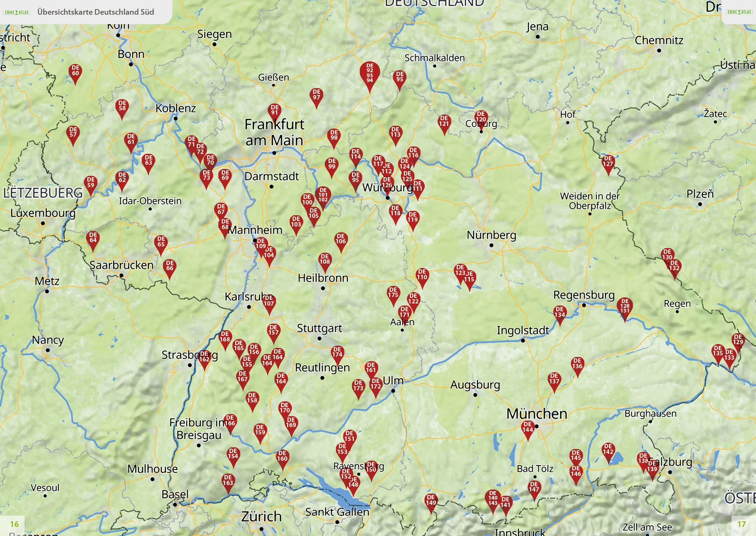The image size is (756, 536).
Task: Go to page 16
Action: pos(14,524)
